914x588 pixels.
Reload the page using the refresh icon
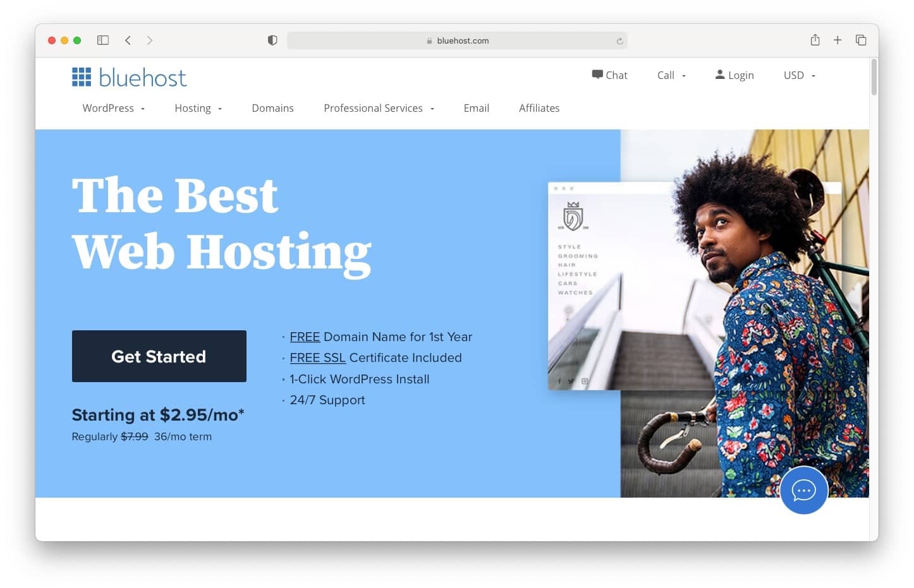tap(619, 41)
